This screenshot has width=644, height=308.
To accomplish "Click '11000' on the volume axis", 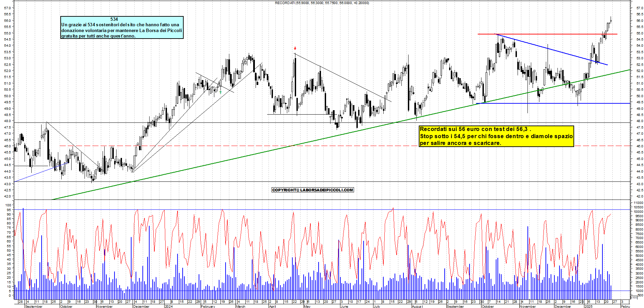I will tap(638, 203).
